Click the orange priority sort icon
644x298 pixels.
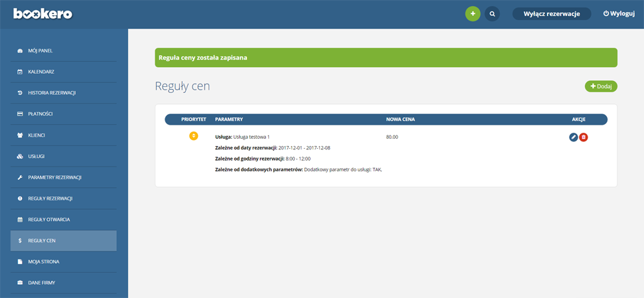(193, 136)
